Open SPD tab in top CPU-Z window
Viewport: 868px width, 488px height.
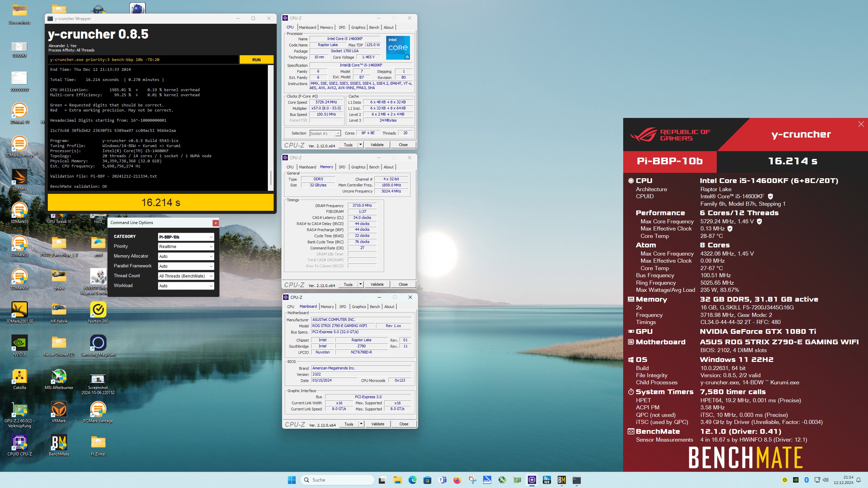(342, 27)
